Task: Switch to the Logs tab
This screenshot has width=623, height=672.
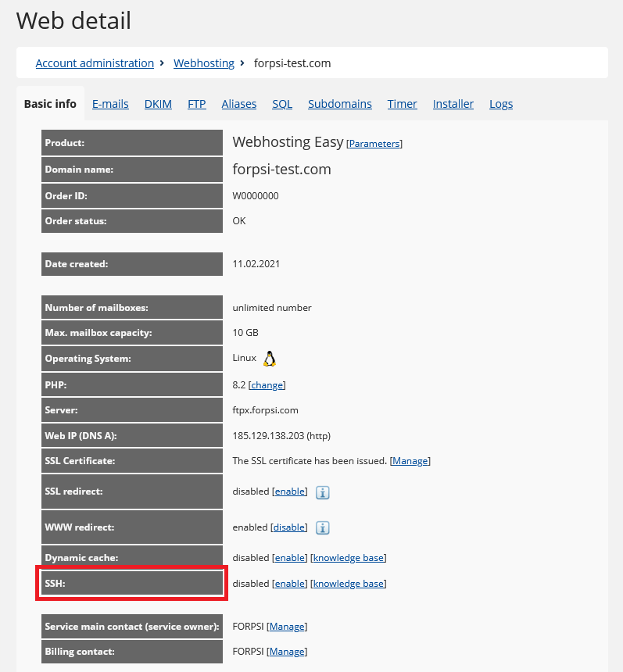Action: (501, 104)
